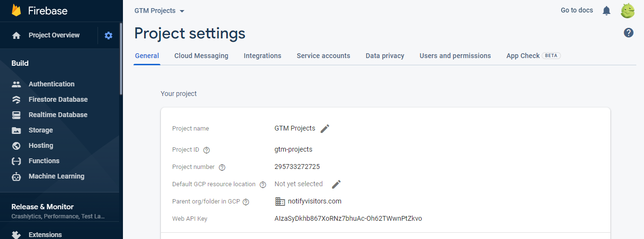The height and width of the screenshot is (239, 644).
Task: Click the Extensions puzzle icon
Action: [x=16, y=235]
